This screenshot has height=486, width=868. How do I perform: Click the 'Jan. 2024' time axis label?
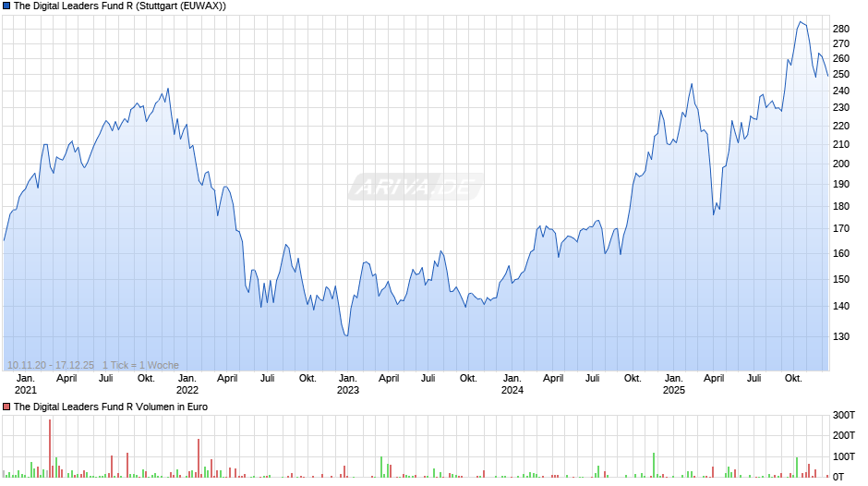pos(512,384)
